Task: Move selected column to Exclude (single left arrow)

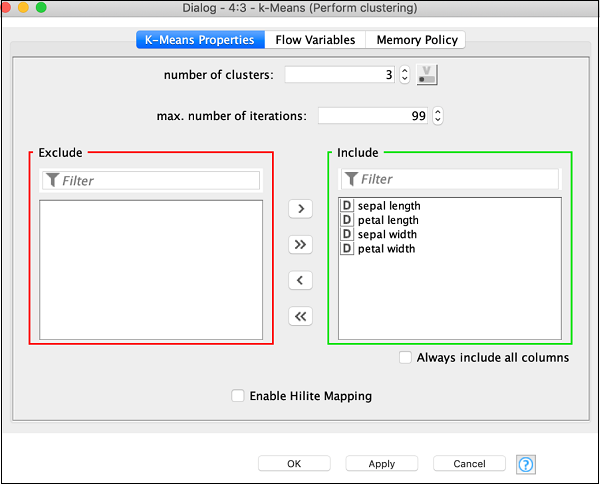Action: [x=299, y=281]
